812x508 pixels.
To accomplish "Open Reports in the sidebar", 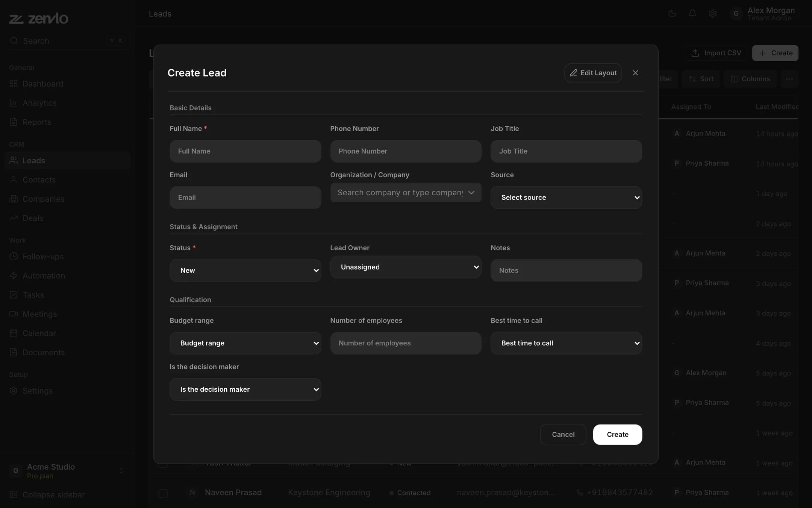I will (x=68, y=122).
